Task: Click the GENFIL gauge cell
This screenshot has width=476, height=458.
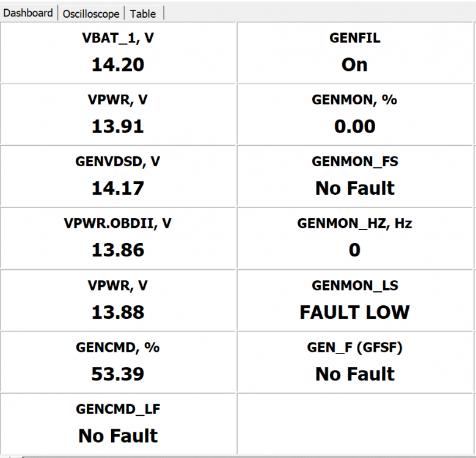Action: pos(355,53)
